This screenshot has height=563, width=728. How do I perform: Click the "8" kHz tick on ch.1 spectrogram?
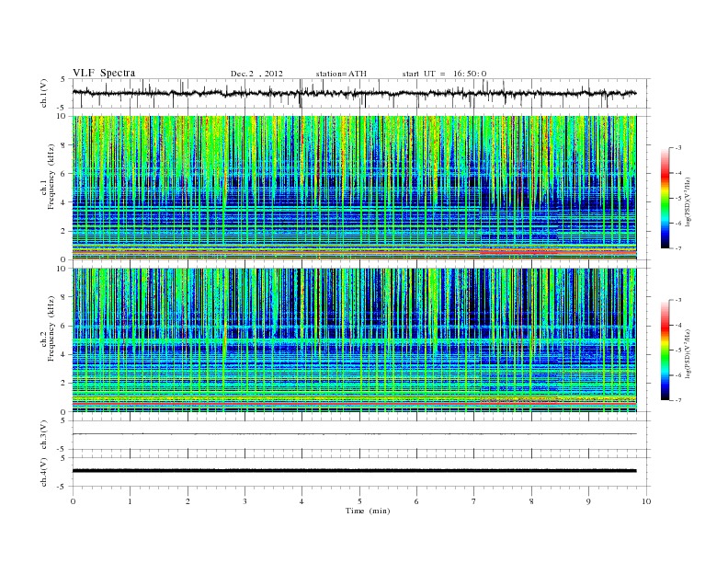(x=64, y=145)
